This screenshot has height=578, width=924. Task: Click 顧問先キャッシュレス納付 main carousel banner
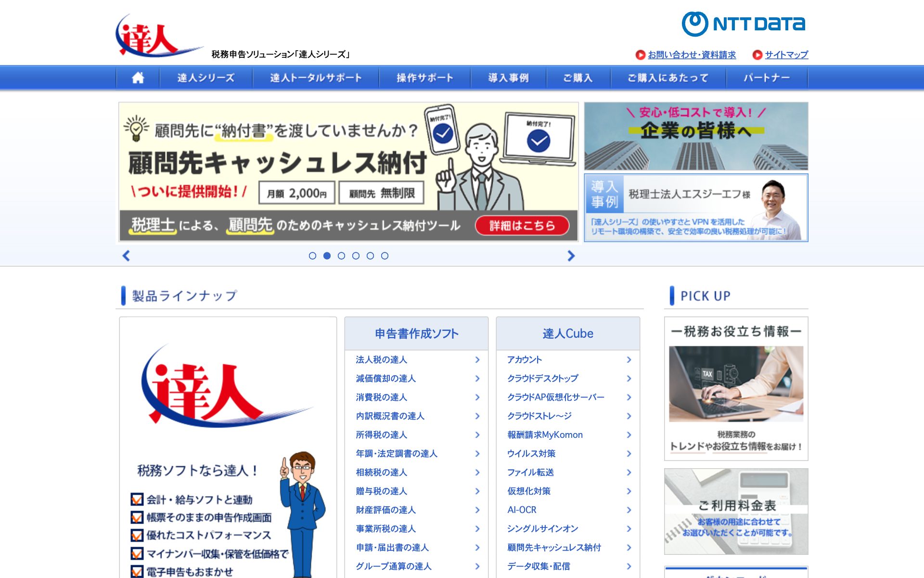pos(348,171)
